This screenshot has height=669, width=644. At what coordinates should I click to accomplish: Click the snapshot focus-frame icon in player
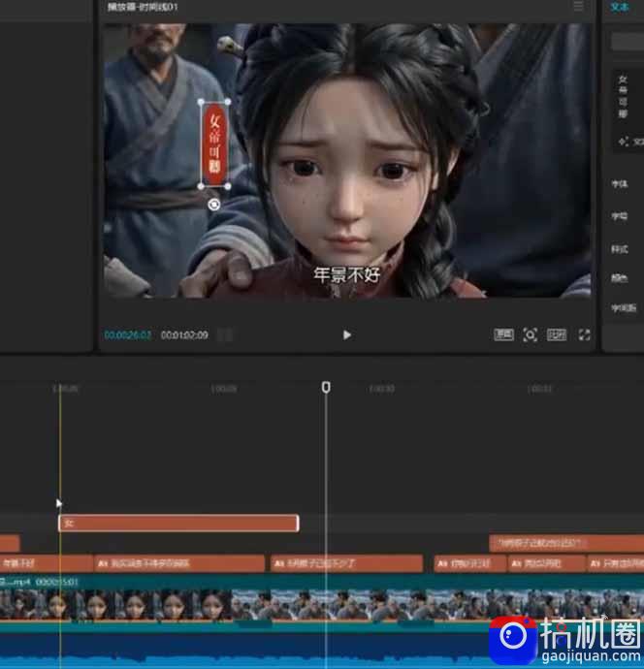click(530, 334)
